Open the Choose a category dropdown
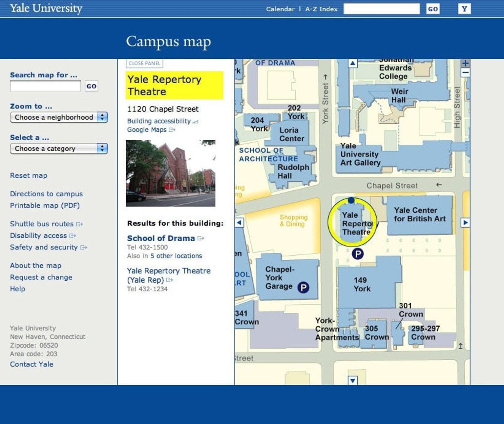Screen dimensions: 504x424 coord(59,149)
